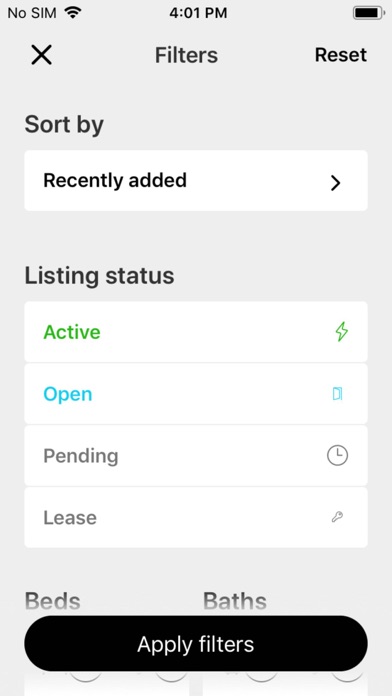Tap the lightning bolt icon for Active
Viewport: 392px width, 696px height.
341,332
